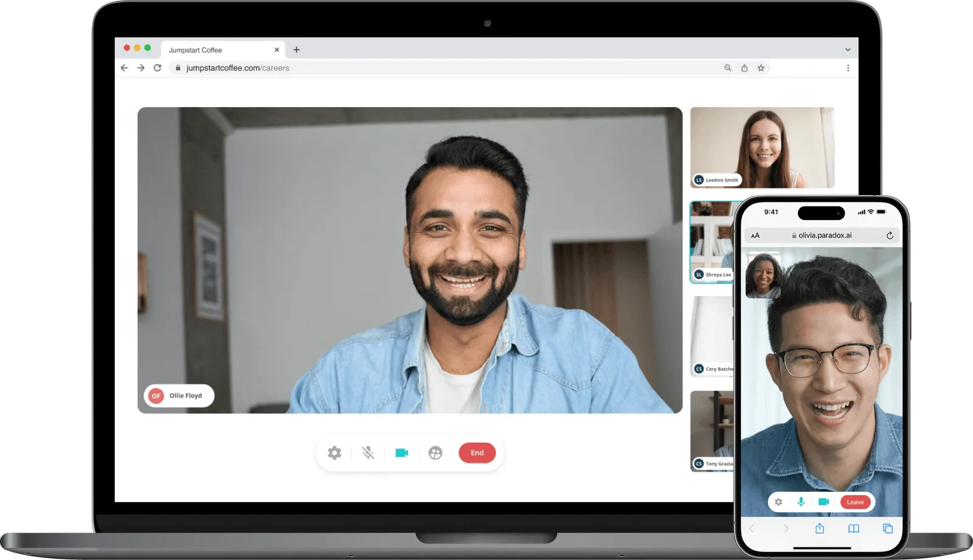The height and width of the screenshot is (560, 973).
Task: Tap the phone battery status icon
Action: [x=882, y=212]
